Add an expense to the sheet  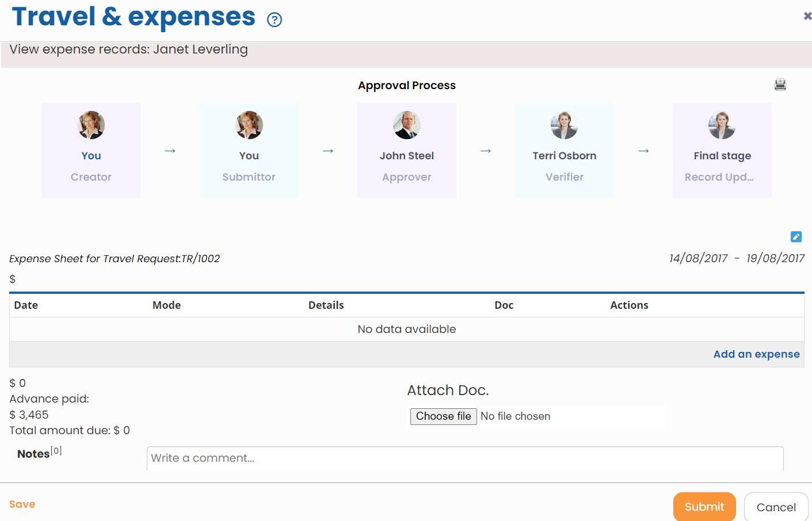[756, 354]
